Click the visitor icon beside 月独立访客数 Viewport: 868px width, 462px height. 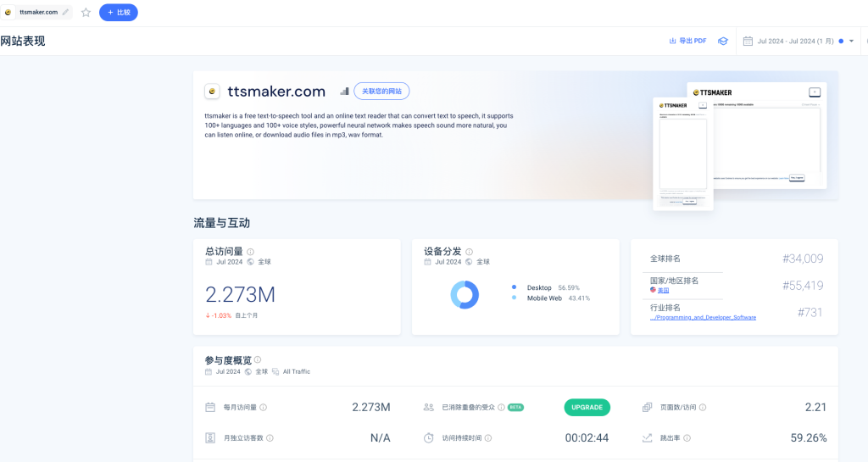click(x=210, y=437)
